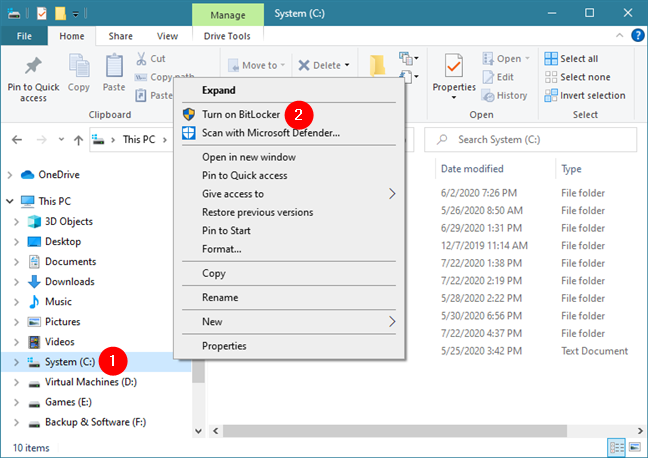Expand the OneDrive tree node
Viewport: 648px width, 458px height.
point(10,175)
